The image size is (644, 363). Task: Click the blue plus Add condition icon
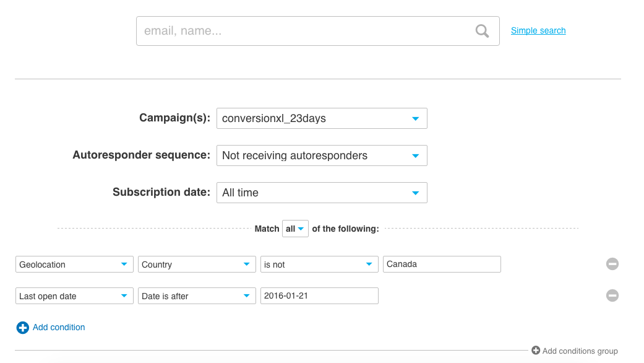click(x=22, y=328)
